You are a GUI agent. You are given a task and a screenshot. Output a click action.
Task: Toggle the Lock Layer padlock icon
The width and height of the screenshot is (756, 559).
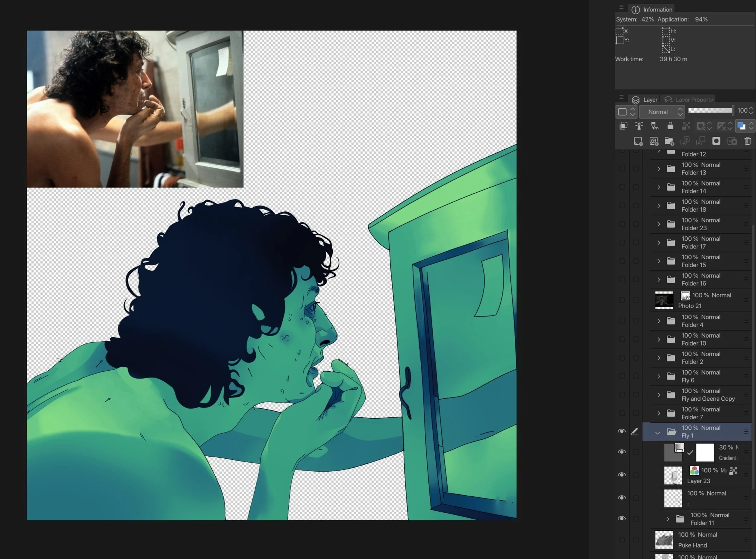pos(670,126)
